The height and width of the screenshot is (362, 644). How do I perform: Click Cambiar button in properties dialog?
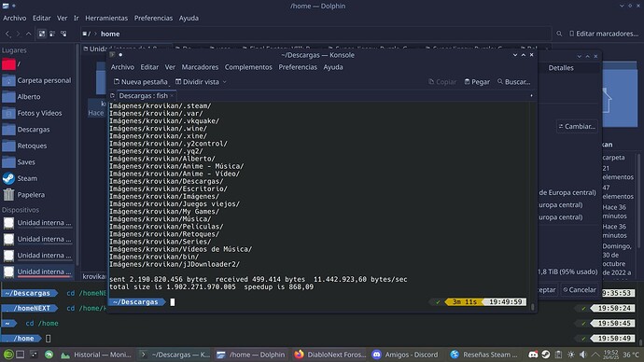577,126
